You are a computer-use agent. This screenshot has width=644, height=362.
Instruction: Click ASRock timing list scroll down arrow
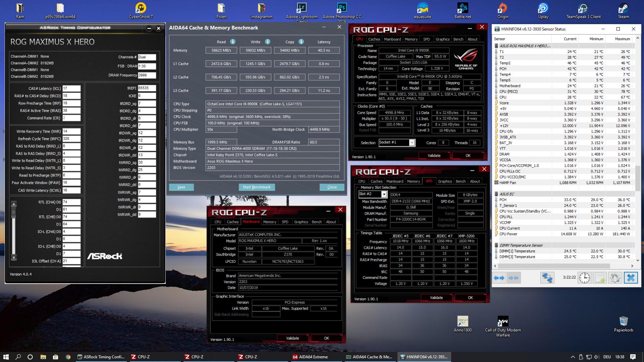(x=14, y=258)
